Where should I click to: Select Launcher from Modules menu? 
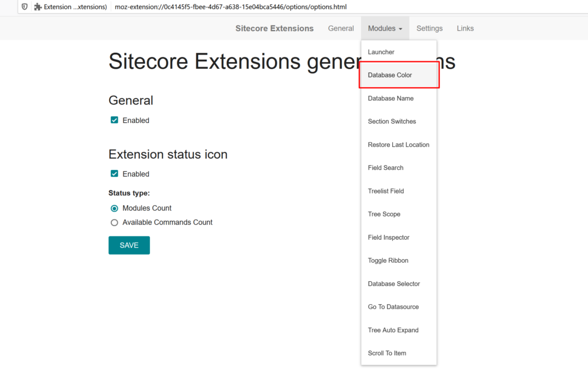pos(399,52)
